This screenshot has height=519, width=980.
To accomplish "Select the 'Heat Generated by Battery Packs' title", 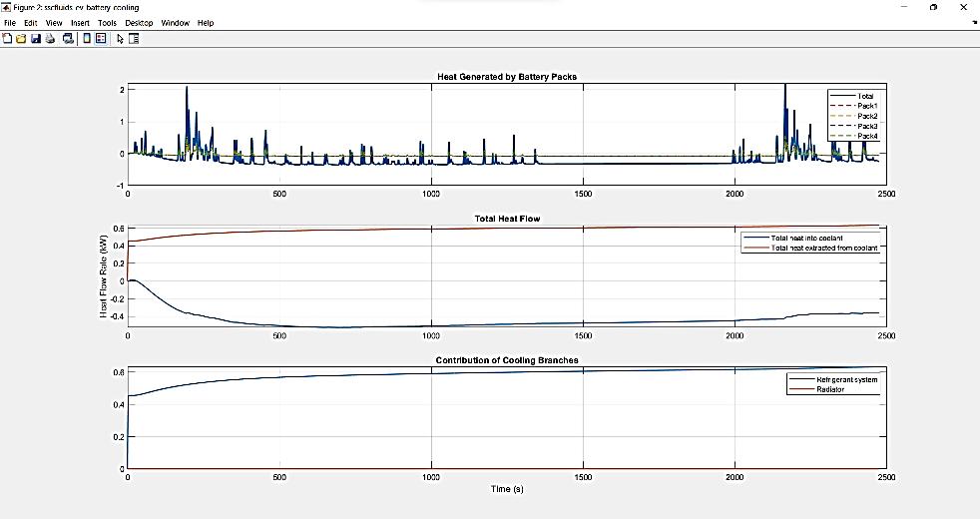I will [x=507, y=76].
